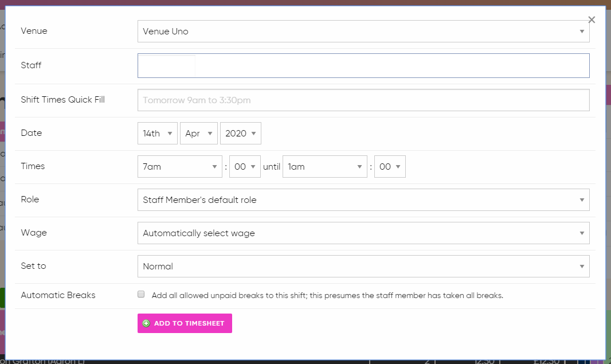Click the Automatic Breaks description text
The height and width of the screenshot is (364, 611).
pos(327,295)
